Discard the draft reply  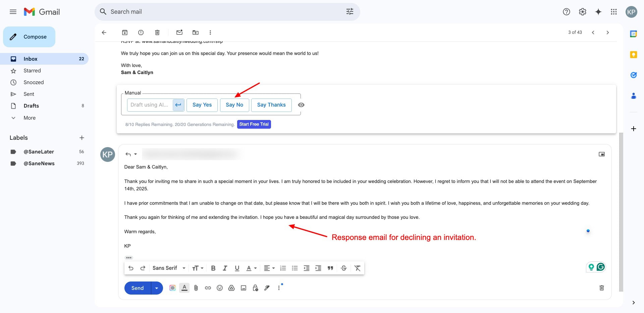point(601,288)
